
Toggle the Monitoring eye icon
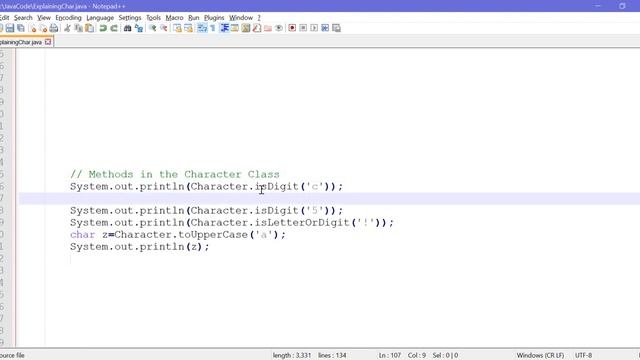coord(279,28)
